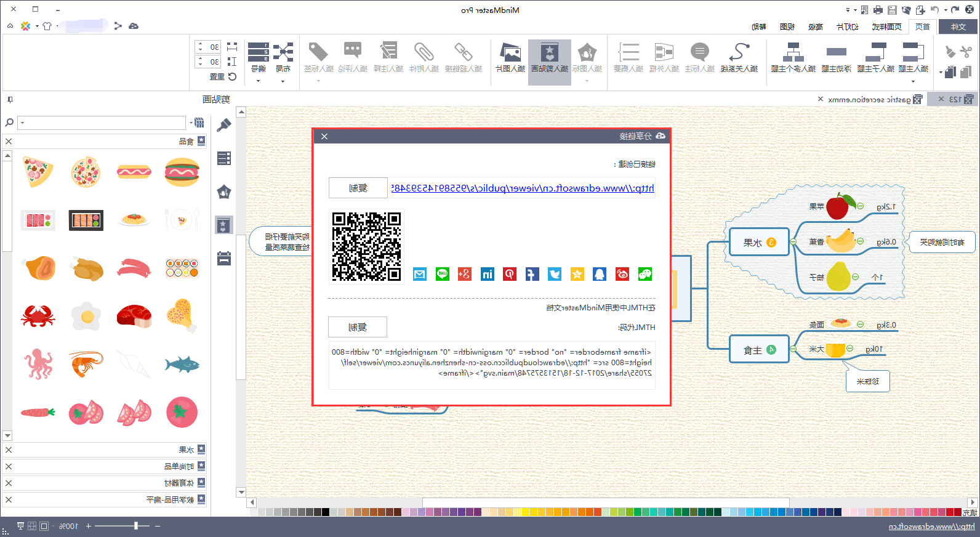Viewport: 980px width, 537px height.
Task: Pick the yellow swatch in color palette
Action: (x=526, y=512)
